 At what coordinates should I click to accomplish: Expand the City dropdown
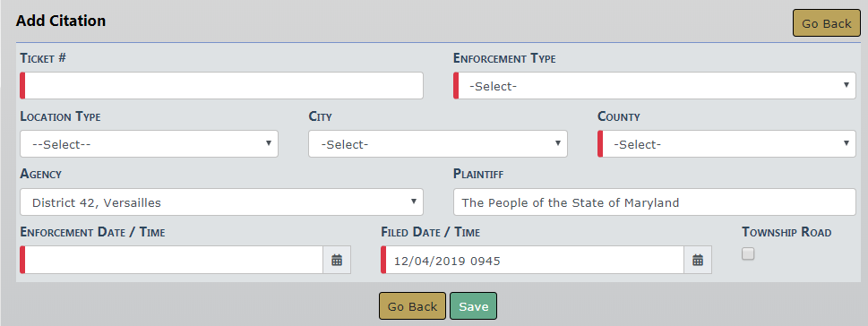tap(438, 144)
